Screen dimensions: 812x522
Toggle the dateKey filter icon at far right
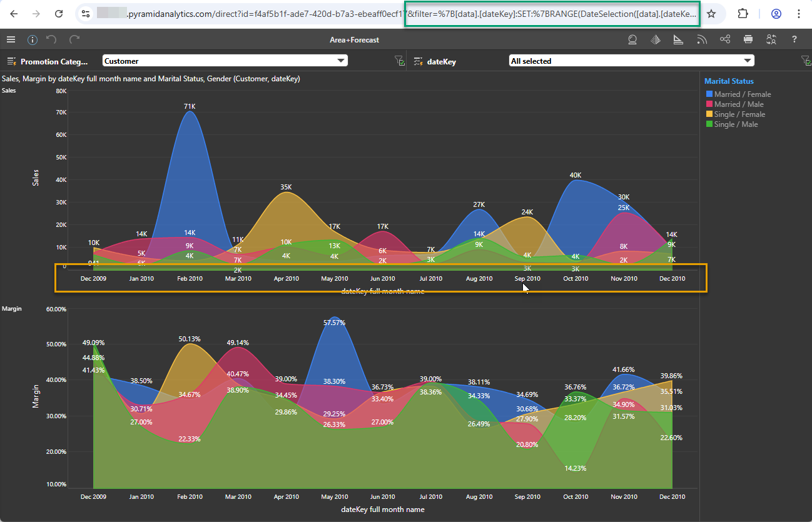click(806, 61)
